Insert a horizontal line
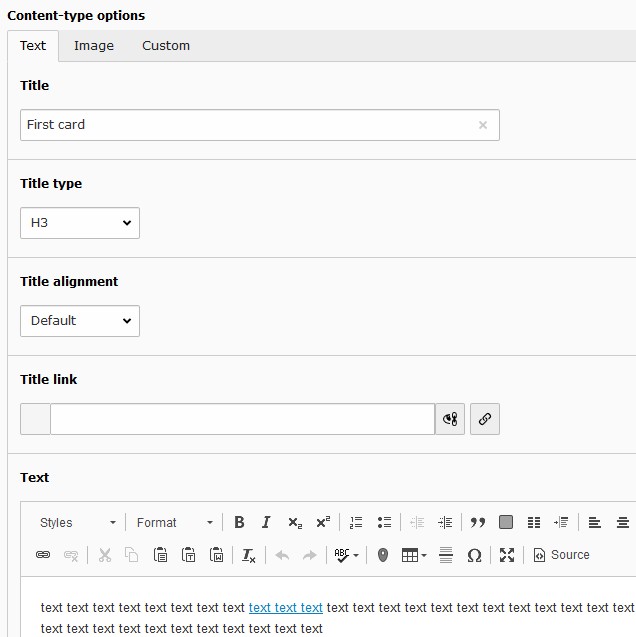636x637 pixels. [x=446, y=555]
